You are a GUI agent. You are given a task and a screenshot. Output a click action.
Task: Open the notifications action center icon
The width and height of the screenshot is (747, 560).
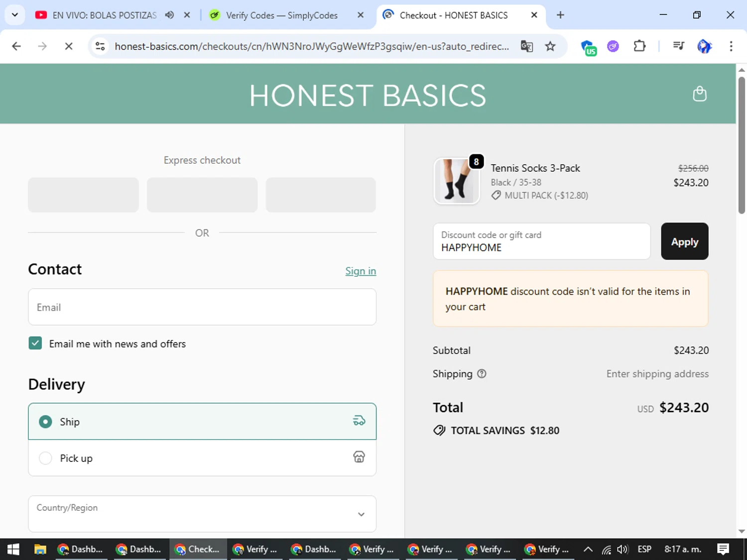click(723, 549)
